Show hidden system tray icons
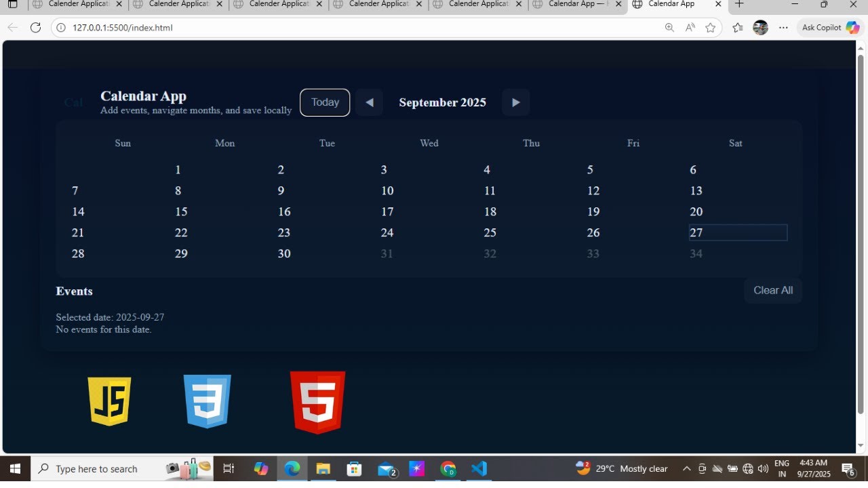 (686, 468)
